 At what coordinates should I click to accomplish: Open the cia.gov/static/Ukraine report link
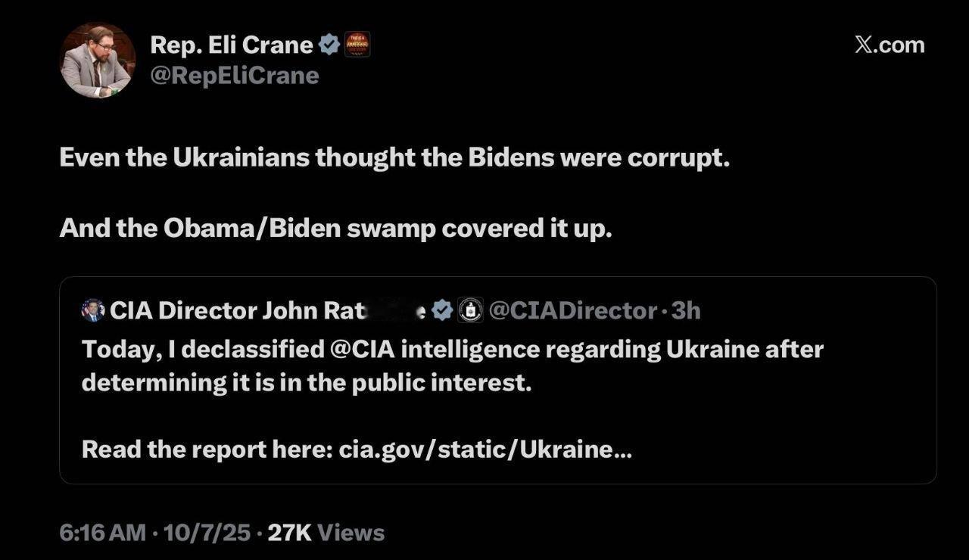pyautogui.click(x=485, y=450)
